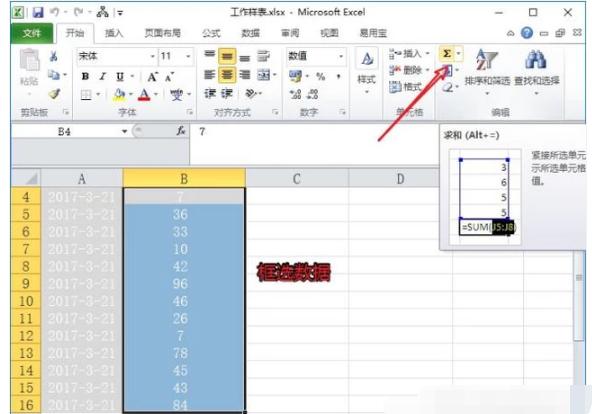Click the Redo arrow icon
The image size is (592, 414).
tap(79, 12)
